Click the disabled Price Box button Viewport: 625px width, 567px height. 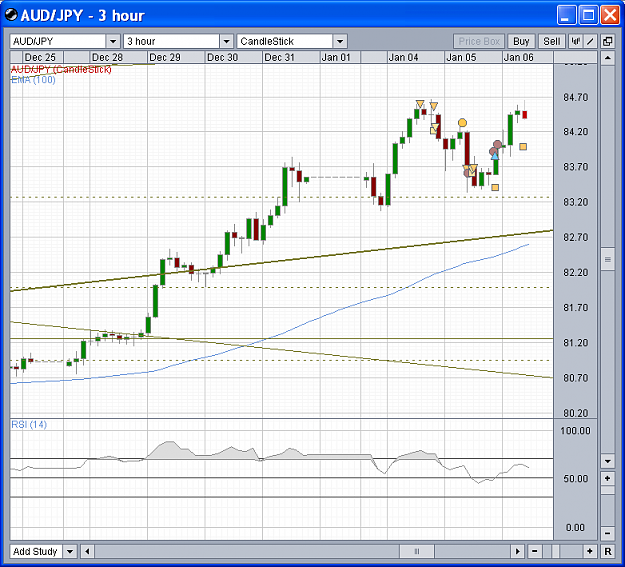click(x=479, y=41)
